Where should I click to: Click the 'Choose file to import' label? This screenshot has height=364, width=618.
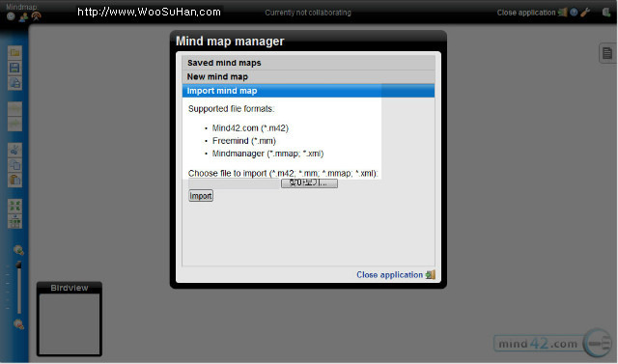tap(283, 174)
